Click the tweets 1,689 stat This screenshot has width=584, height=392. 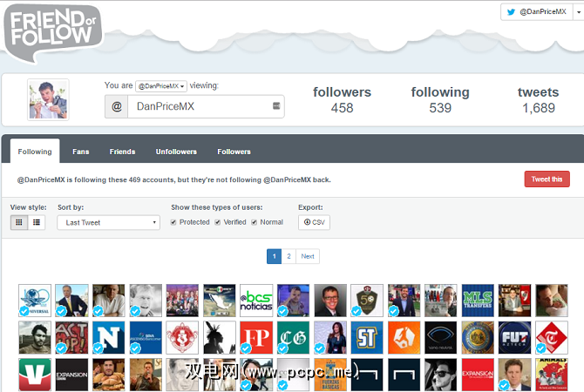(538, 100)
